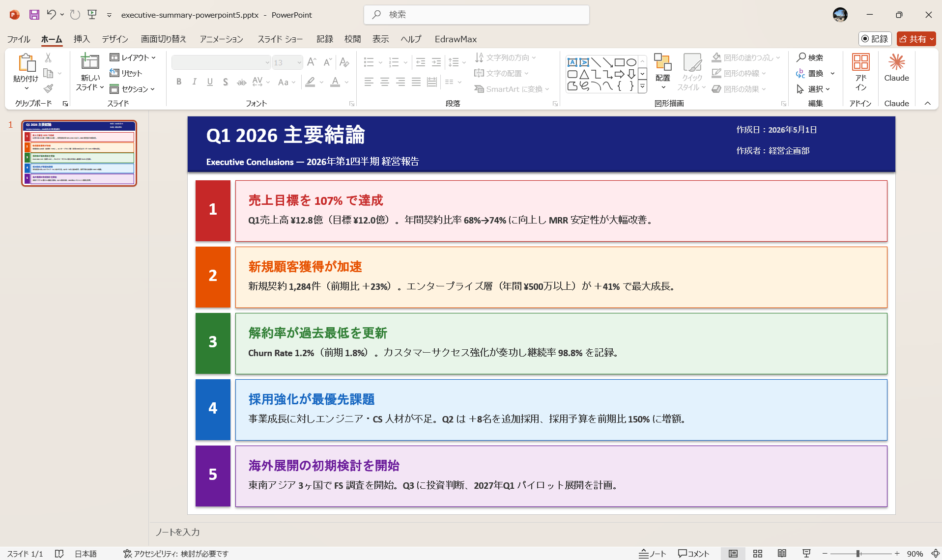Toggle center text alignment

tap(385, 82)
